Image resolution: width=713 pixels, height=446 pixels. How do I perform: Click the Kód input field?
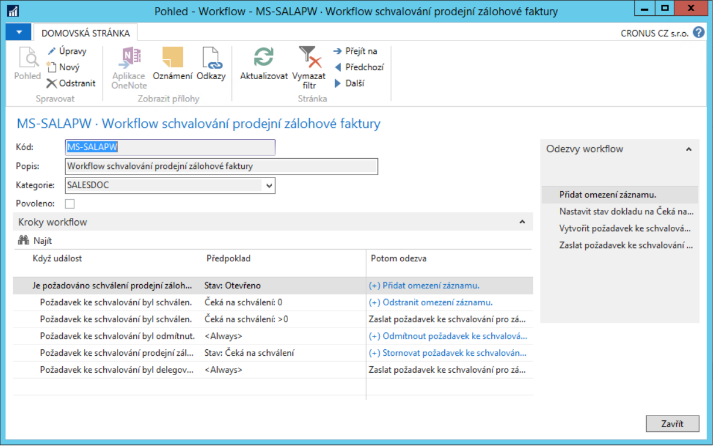tap(170, 147)
